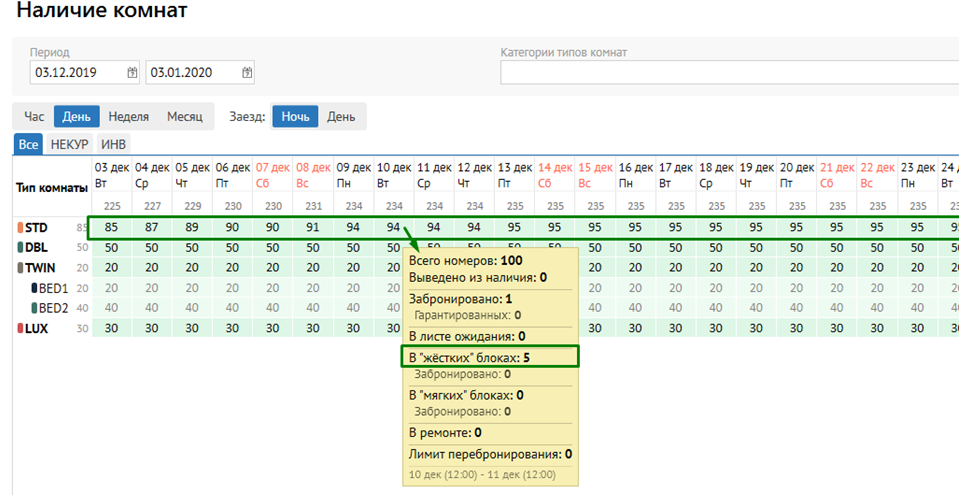Screen dimensions: 965x495
Task: Expand the TWIN room type row
Action: click(x=40, y=267)
